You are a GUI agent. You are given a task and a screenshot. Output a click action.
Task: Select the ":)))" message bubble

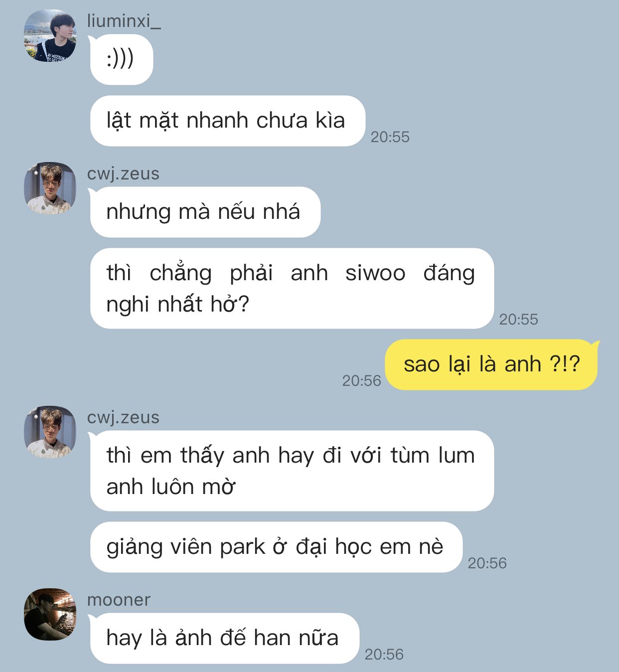(x=121, y=59)
